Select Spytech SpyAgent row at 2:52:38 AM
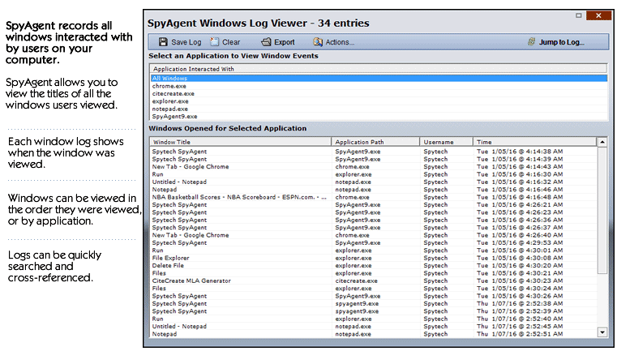Image resolution: width=617 pixels, height=364 pixels. pos(373,303)
